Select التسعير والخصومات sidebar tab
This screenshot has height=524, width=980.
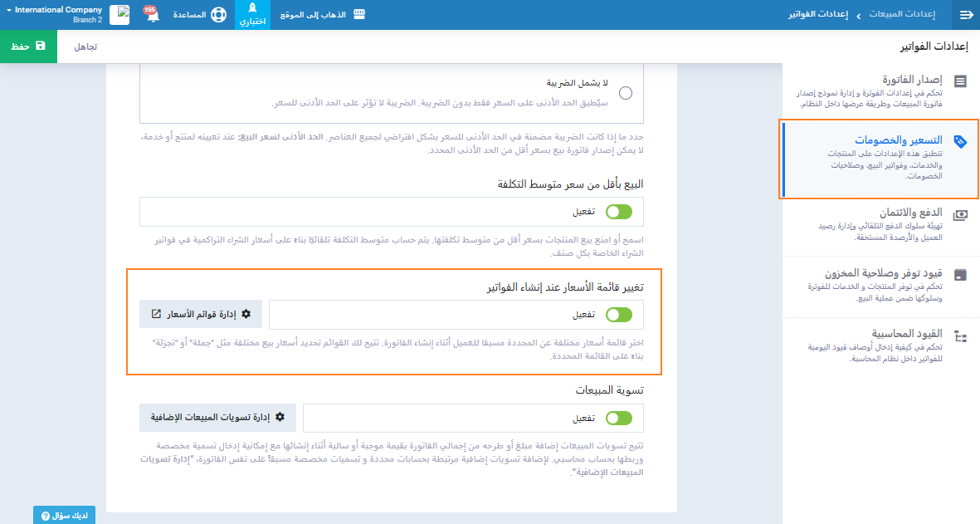click(880, 158)
